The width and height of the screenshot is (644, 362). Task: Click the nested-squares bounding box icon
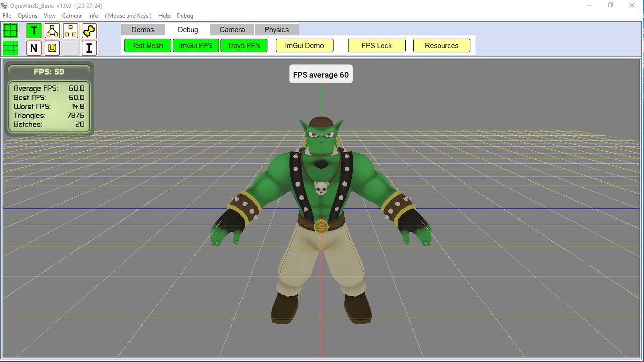(x=52, y=48)
